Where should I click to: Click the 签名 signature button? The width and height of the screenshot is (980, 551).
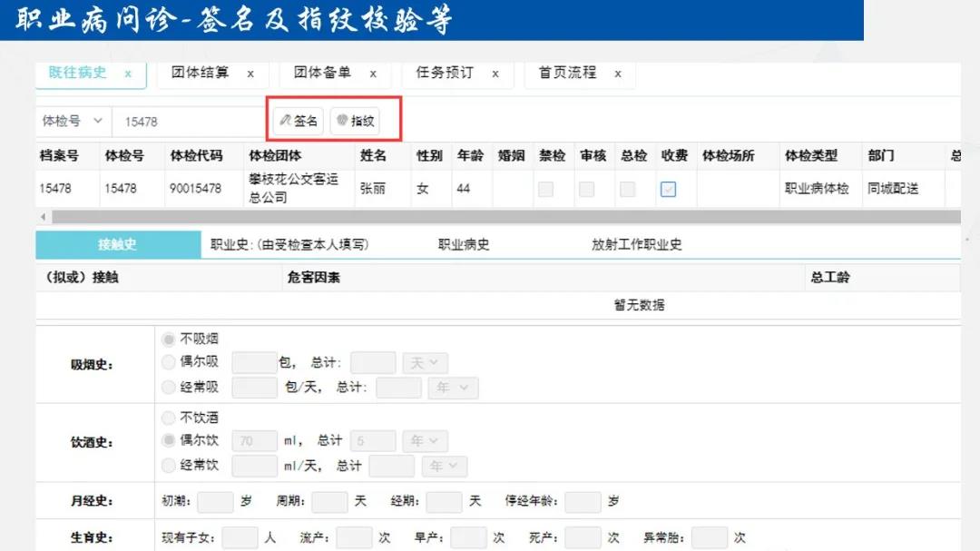pos(299,121)
